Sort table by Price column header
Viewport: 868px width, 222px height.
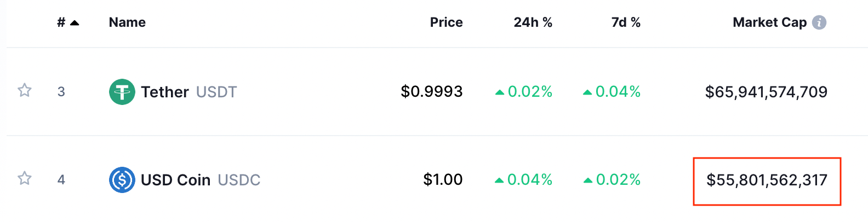(446, 22)
